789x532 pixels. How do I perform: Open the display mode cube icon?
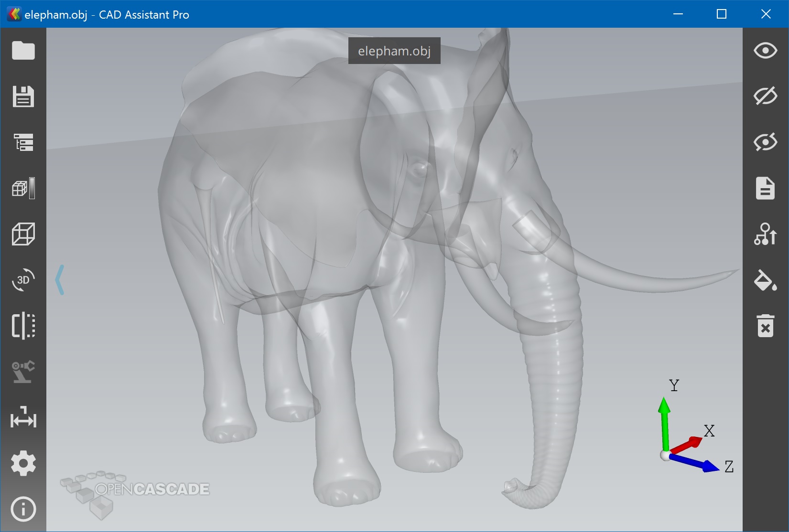click(23, 188)
